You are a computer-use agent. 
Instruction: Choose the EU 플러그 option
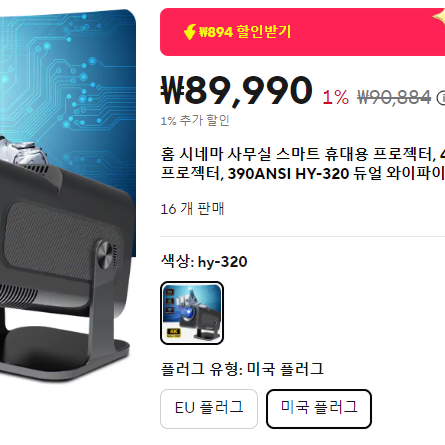click(x=209, y=409)
